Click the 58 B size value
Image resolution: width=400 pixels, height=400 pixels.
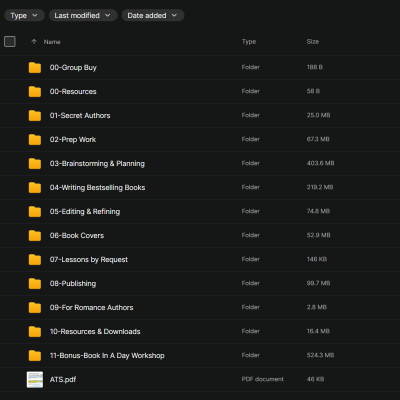(x=313, y=91)
